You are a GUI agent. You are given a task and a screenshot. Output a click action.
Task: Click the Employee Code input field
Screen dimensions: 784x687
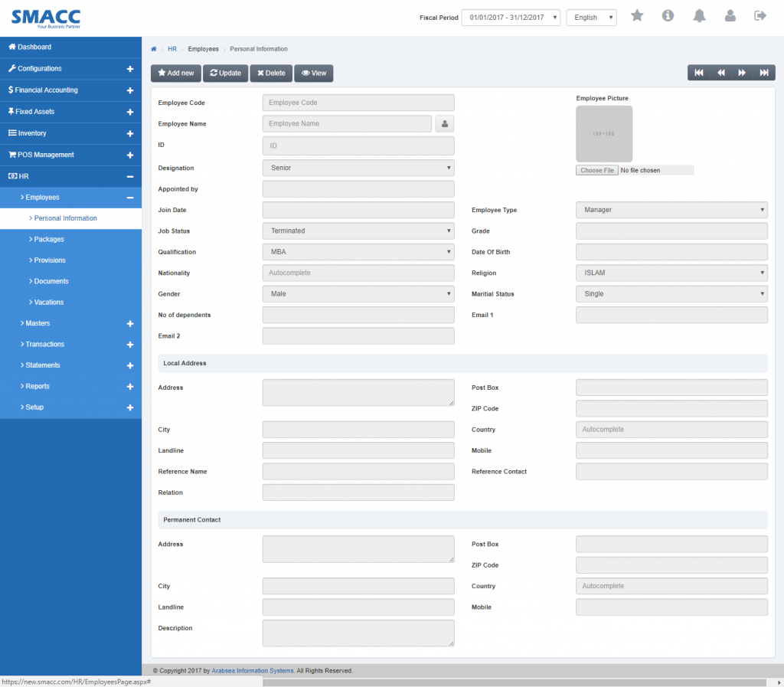358,102
